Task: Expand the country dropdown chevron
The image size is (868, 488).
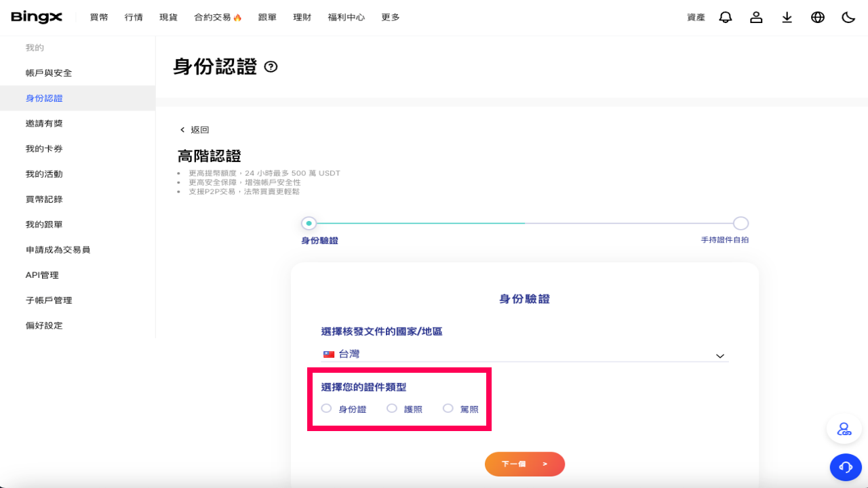Action: coord(720,356)
